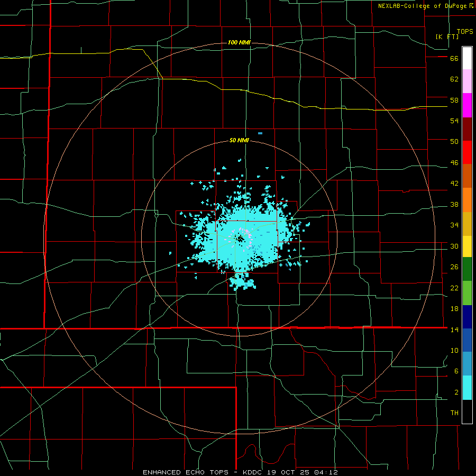
Task: Pick the gold legend color block
Action: 467,224
